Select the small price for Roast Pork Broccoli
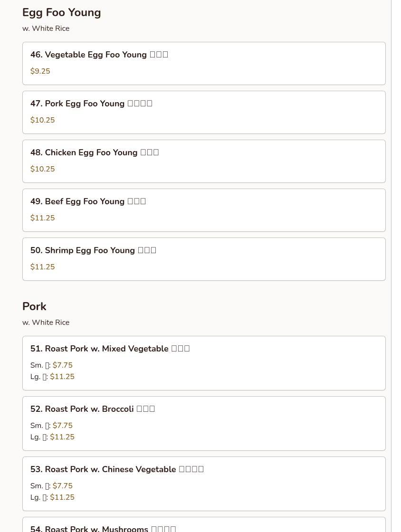 pyautogui.click(x=63, y=426)
